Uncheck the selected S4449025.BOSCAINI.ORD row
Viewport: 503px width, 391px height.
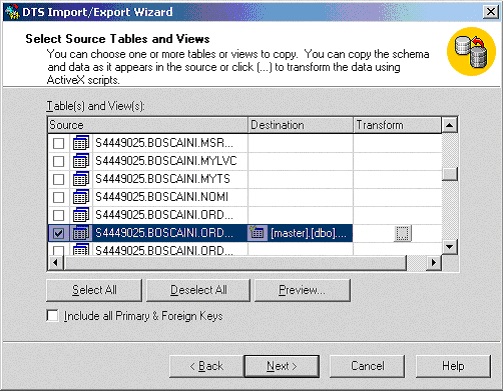(59, 233)
